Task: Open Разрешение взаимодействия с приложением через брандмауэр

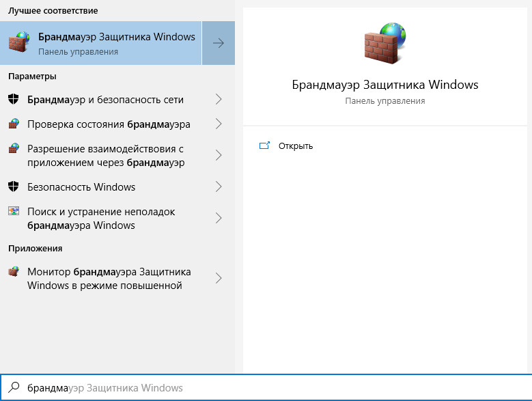Action: 106,155
